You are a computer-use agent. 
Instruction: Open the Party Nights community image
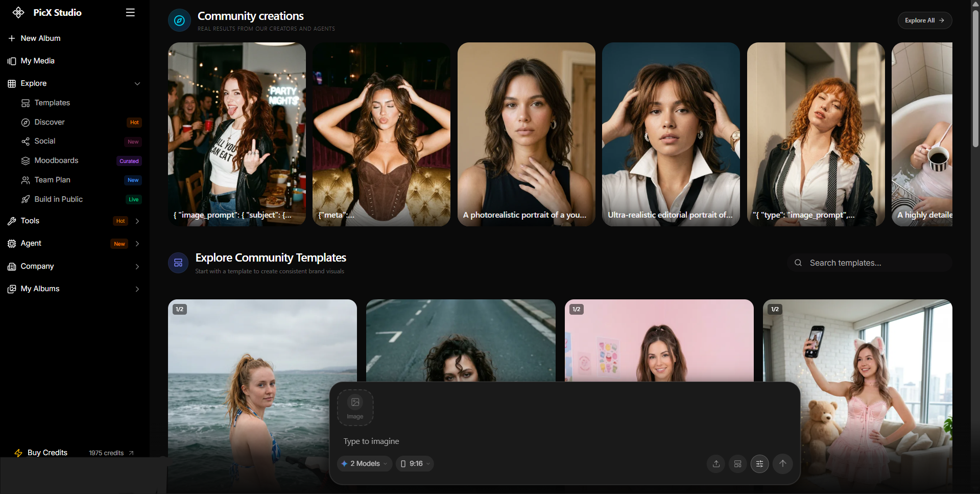pos(237,134)
